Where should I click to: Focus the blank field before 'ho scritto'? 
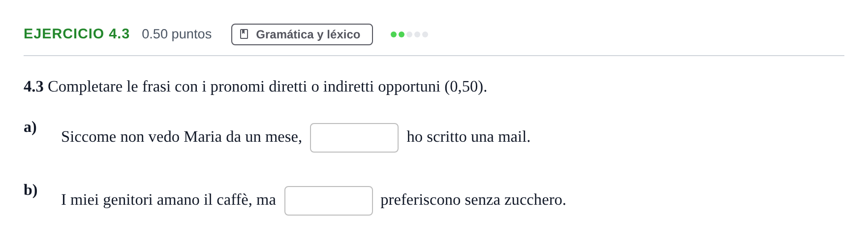(354, 138)
